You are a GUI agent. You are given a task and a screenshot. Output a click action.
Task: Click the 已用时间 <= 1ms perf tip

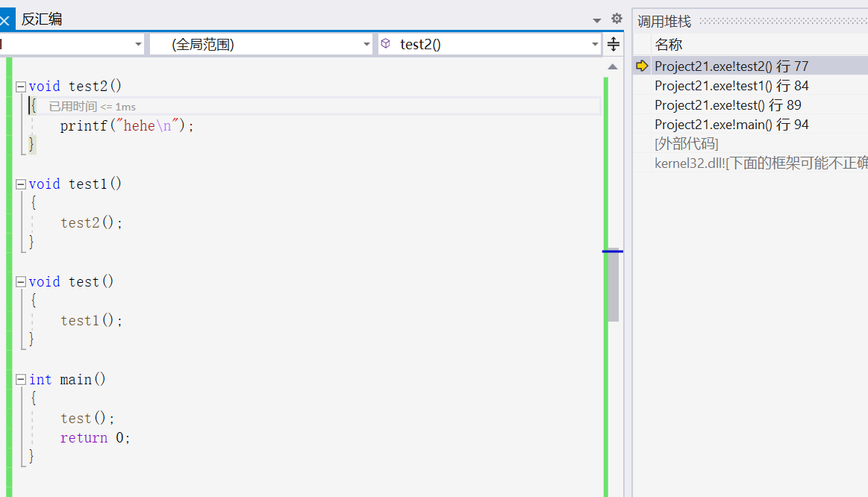click(x=92, y=107)
